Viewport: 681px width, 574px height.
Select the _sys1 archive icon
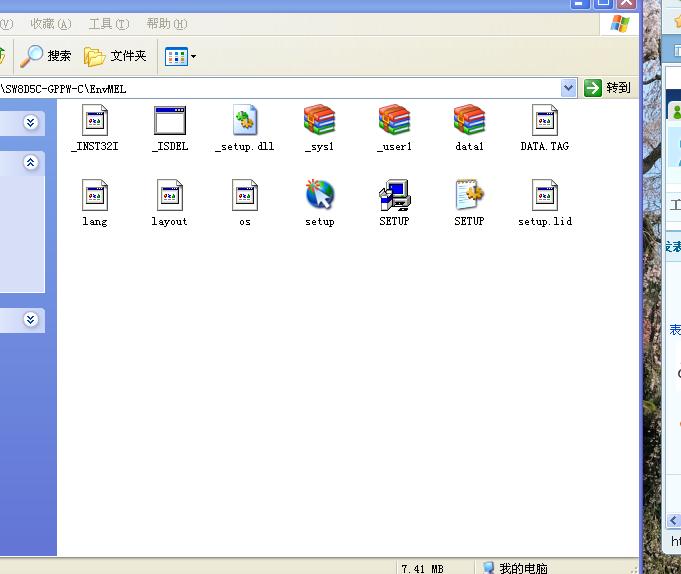(320, 121)
